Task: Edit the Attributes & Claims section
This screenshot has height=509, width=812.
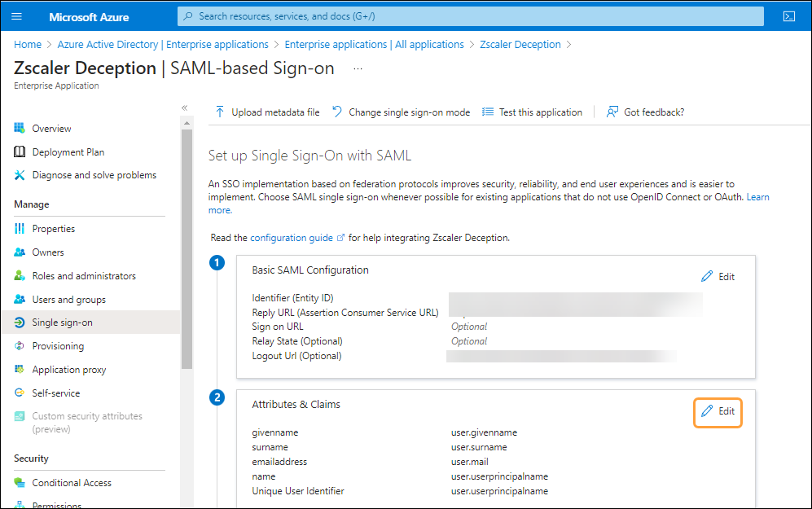Action: [x=718, y=413]
